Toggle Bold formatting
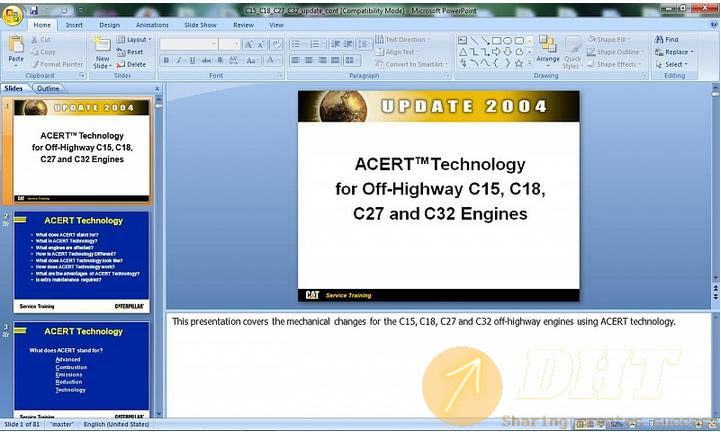The height and width of the screenshot is (432, 721). [x=166, y=60]
